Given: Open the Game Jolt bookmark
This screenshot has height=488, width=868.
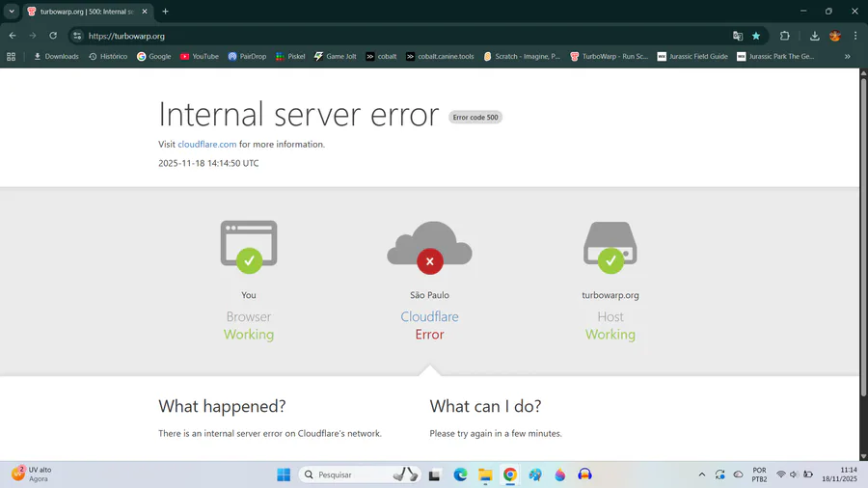Looking at the screenshot, I should (336, 57).
